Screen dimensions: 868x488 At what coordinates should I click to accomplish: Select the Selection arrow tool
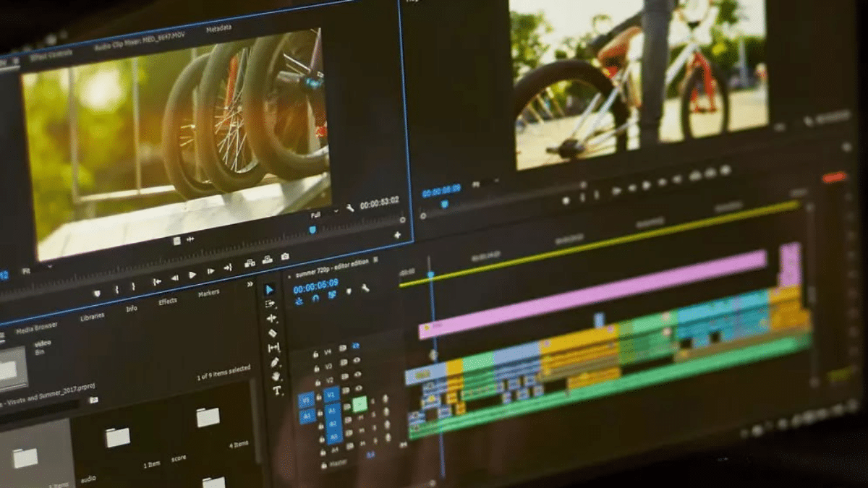point(270,289)
